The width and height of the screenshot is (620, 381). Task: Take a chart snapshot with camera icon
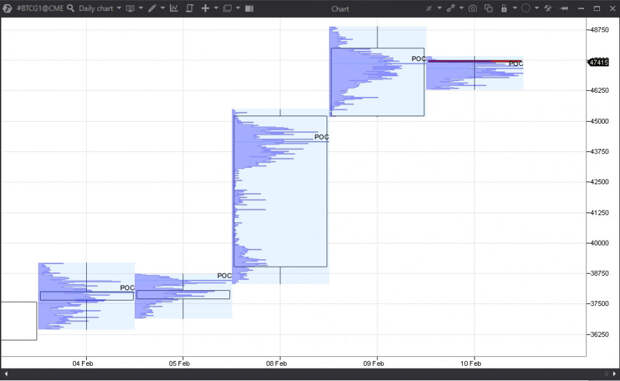(473, 8)
